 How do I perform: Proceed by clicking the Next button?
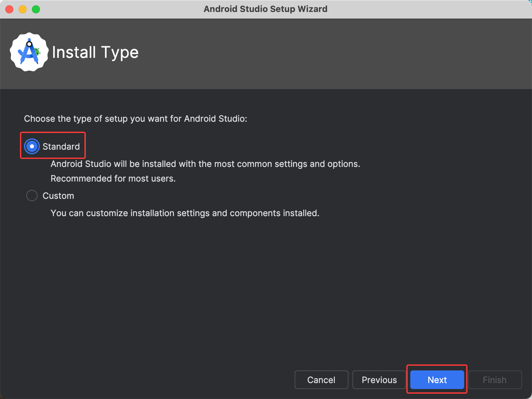coord(437,380)
